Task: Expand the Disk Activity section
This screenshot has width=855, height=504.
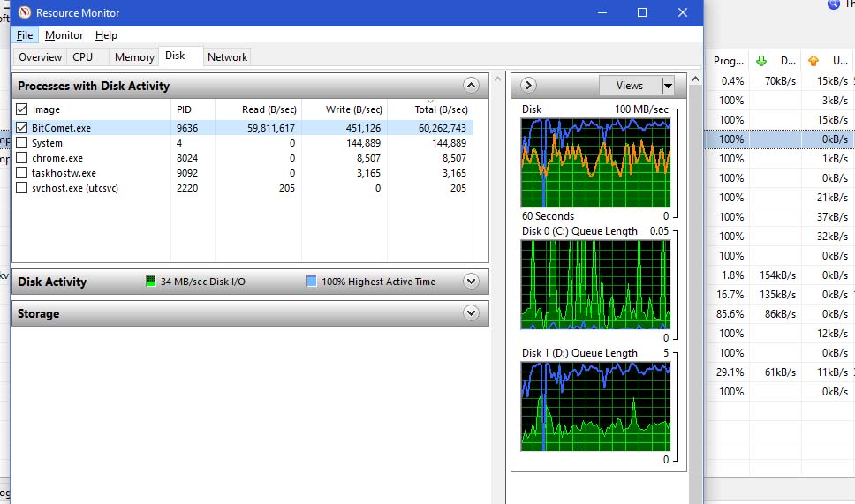Action: point(471,282)
